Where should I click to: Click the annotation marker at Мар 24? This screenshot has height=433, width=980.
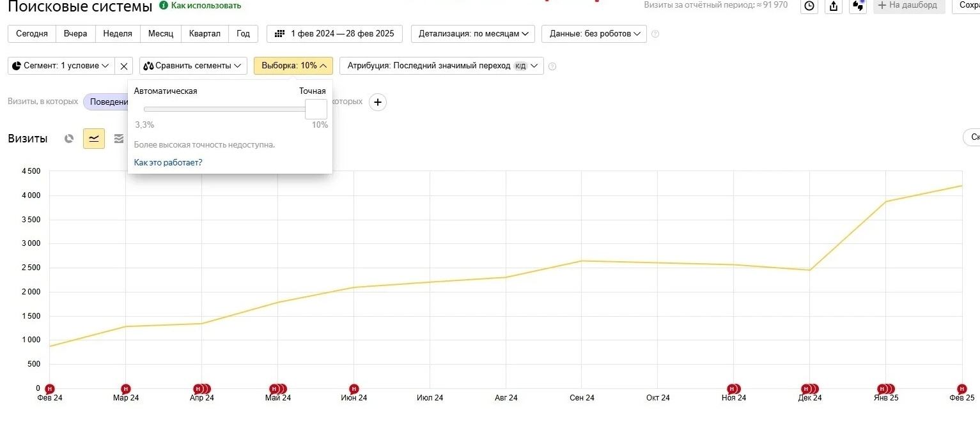coord(126,389)
